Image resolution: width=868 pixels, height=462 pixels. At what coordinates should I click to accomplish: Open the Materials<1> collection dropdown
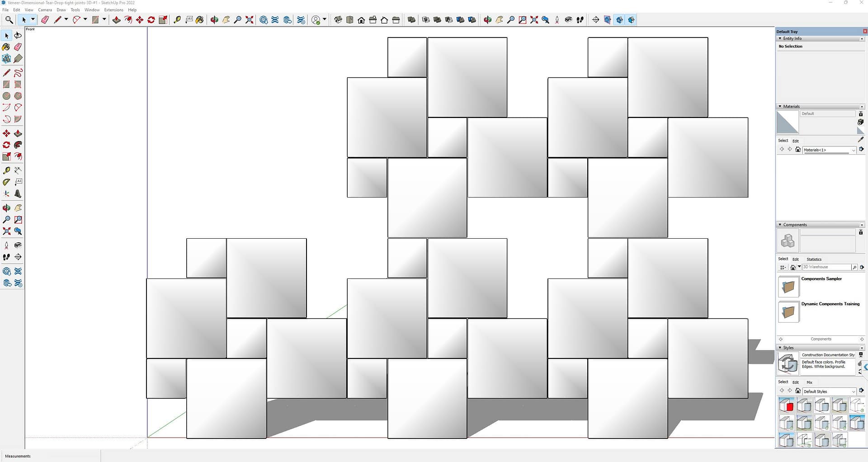coord(853,150)
